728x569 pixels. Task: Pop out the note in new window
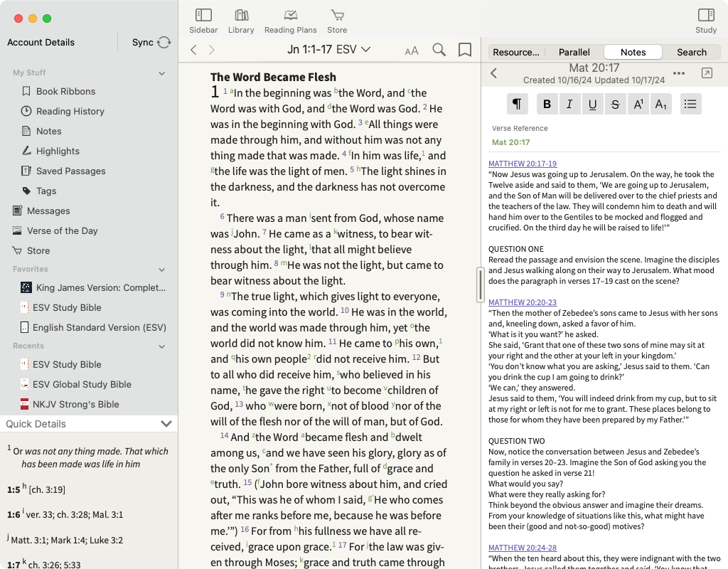coord(707,73)
